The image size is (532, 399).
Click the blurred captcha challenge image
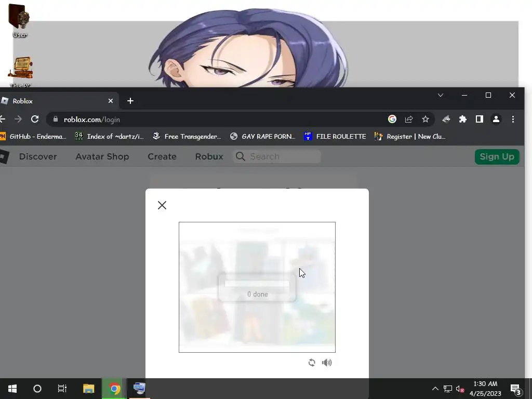click(257, 287)
